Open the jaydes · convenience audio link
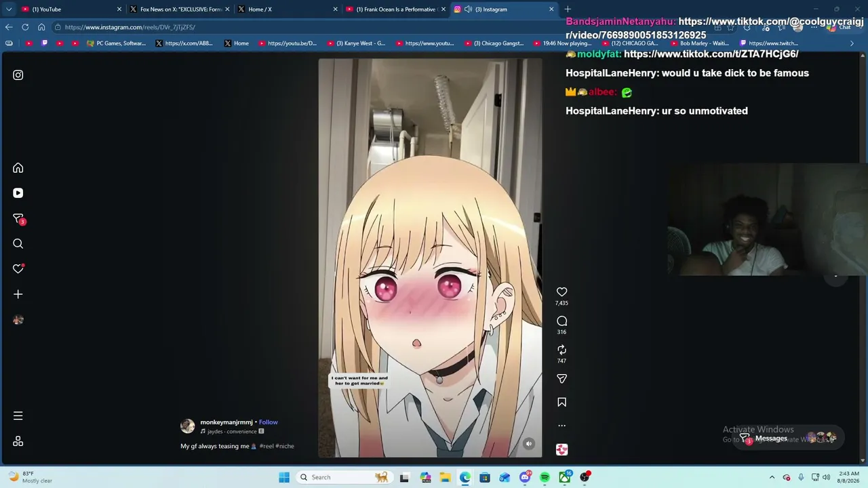 [232, 432]
